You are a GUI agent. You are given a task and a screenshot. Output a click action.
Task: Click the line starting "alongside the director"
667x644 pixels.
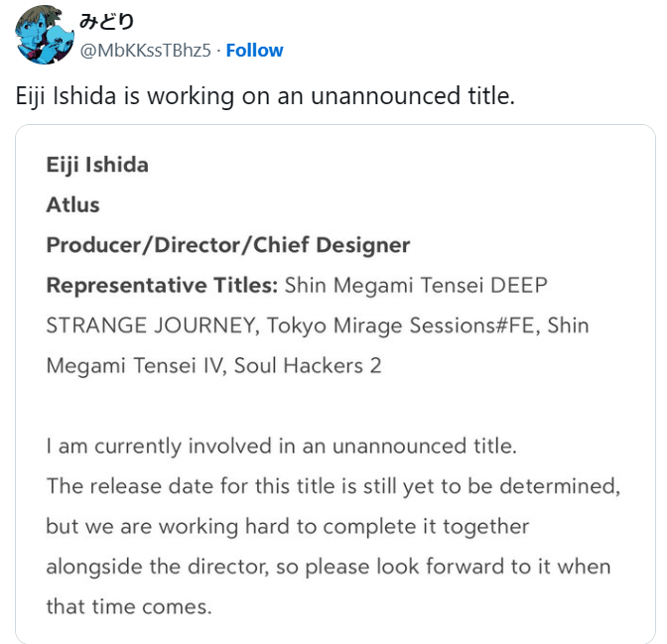click(x=328, y=567)
